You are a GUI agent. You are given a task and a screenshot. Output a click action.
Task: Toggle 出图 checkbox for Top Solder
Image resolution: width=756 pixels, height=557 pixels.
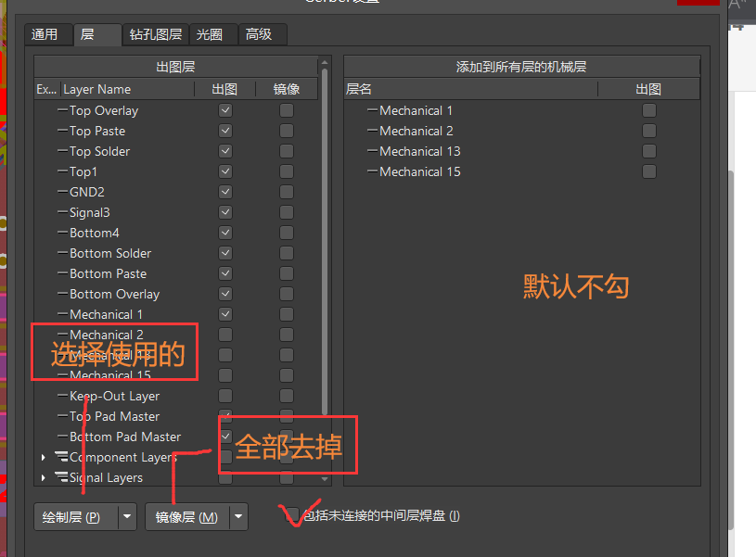[x=225, y=151]
